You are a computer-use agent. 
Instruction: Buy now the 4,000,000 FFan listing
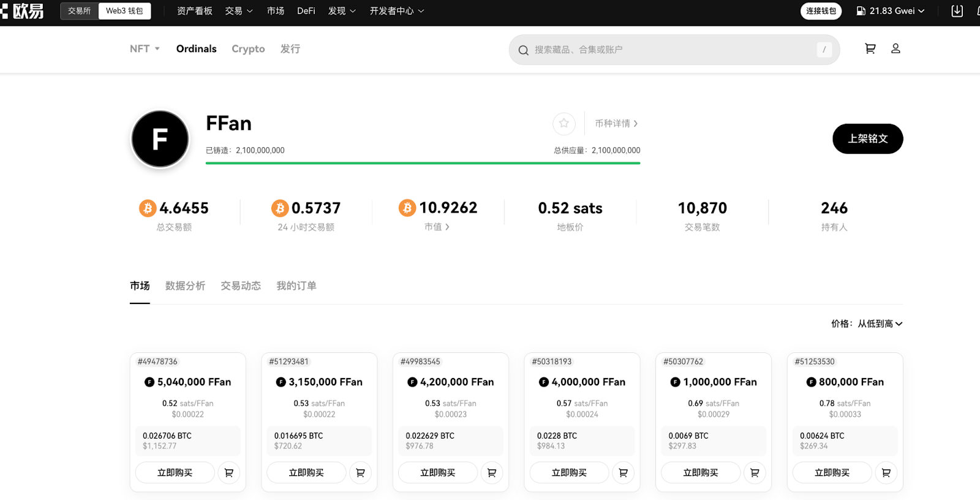tap(569, 472)
